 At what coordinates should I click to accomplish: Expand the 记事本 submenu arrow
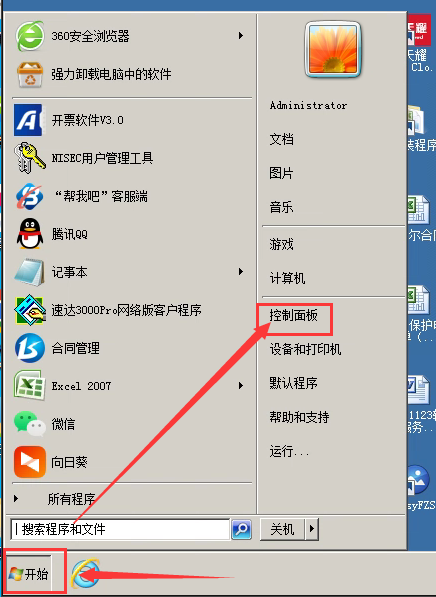pos(241,271)
